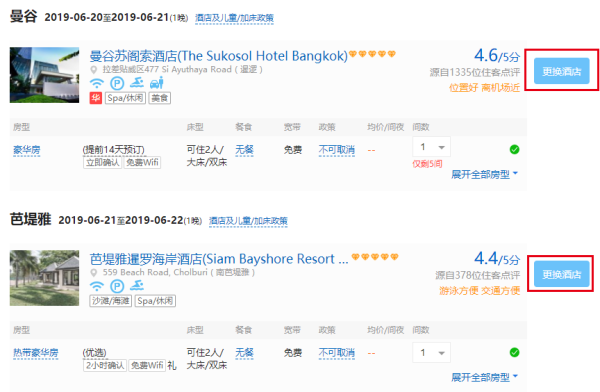Screen dimensions: 600x392
Task: Expand all room types for Bangkok hotel
Action: coord(484,175)
